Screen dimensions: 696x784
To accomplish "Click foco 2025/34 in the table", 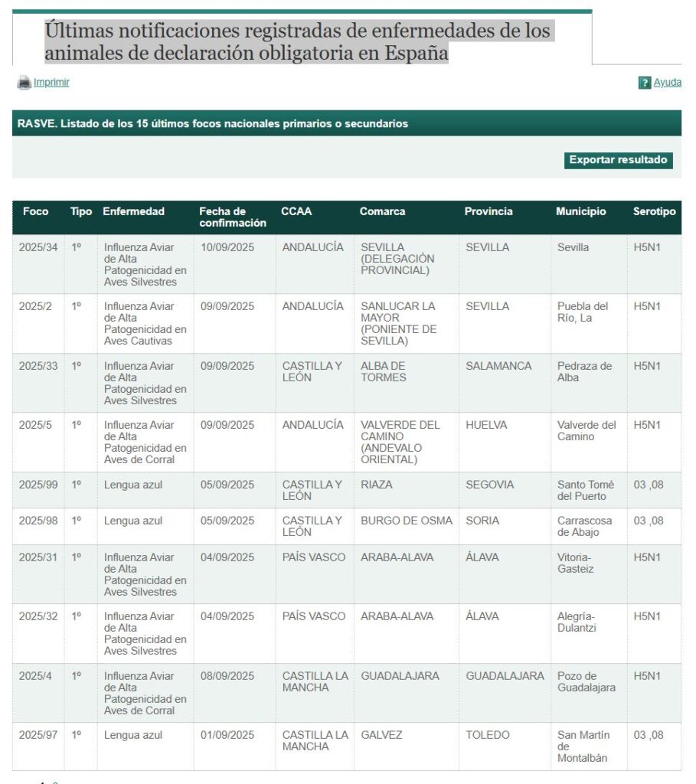I will 38,247.
